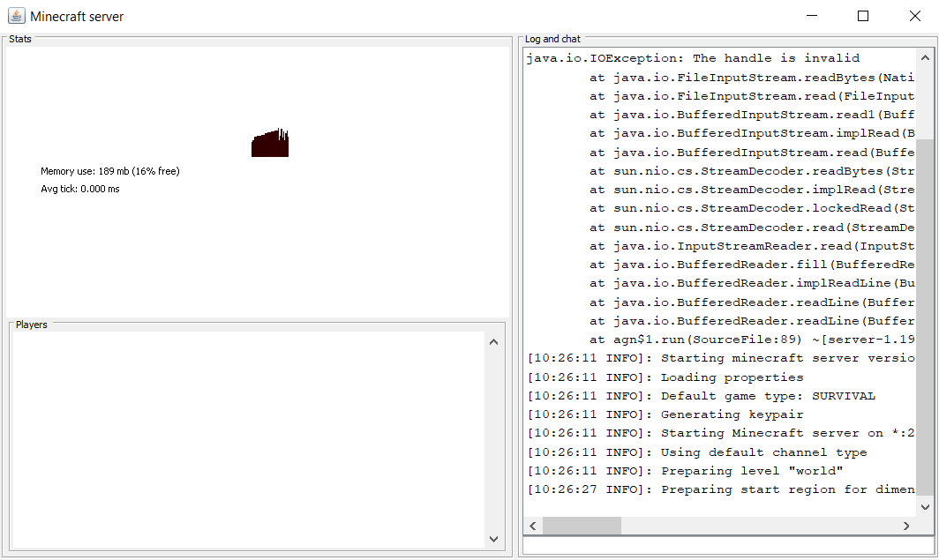The width and height of the screenshot is (939, 560).
Task: Click the down arrow on the Players list scrollbar
Action: point(493,538)
